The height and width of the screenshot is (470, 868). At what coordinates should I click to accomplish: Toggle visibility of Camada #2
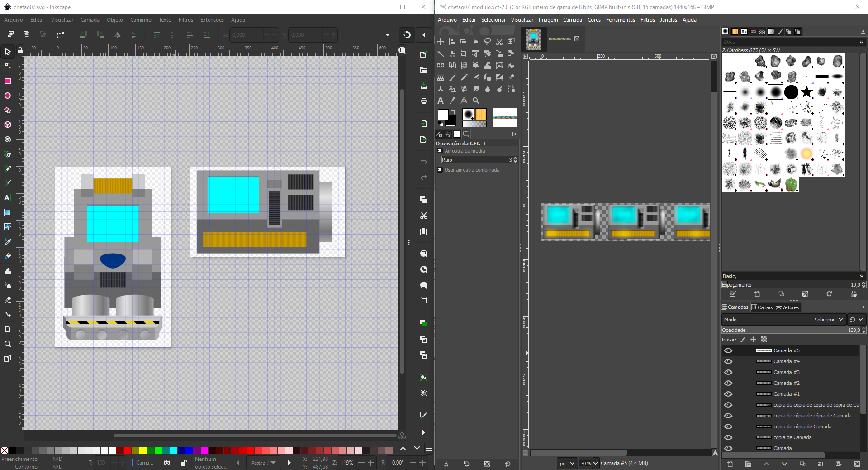(728, 383)
